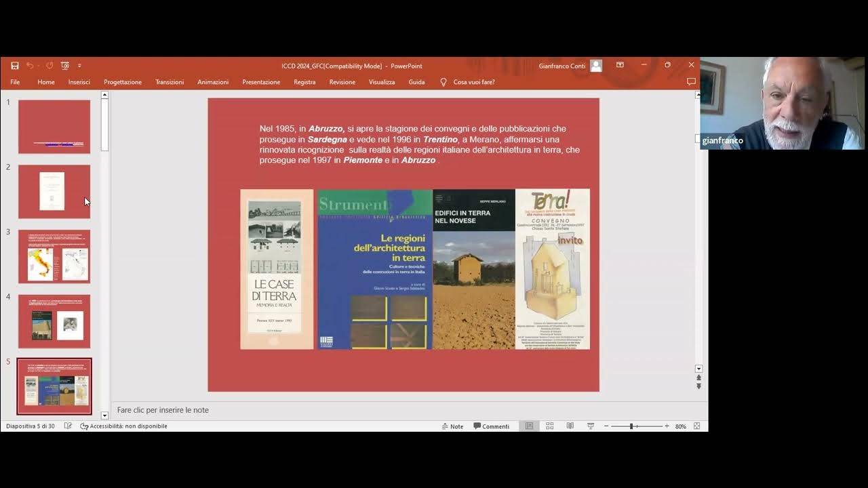The height and width of the screenshot is (488, 868).
Task: Click the notes area 'Fare clic per inserire le note'
Action: 163,410
